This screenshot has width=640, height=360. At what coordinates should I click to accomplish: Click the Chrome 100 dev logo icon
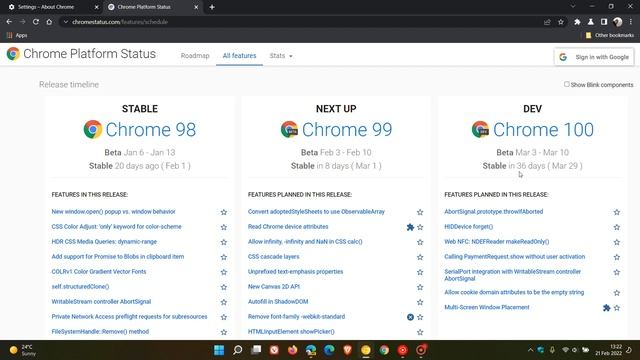point(480,129)
